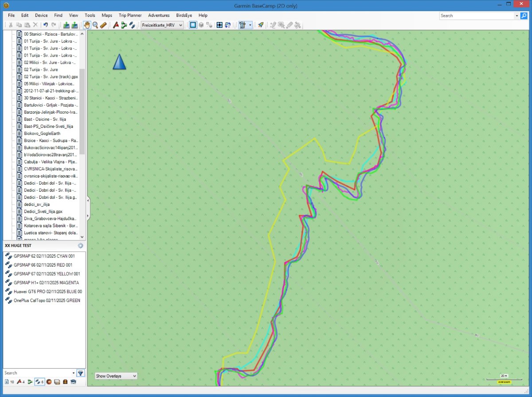532x397 pixels.
Task: Open the BirdsEye menu
Action: [x=184, y=15]
